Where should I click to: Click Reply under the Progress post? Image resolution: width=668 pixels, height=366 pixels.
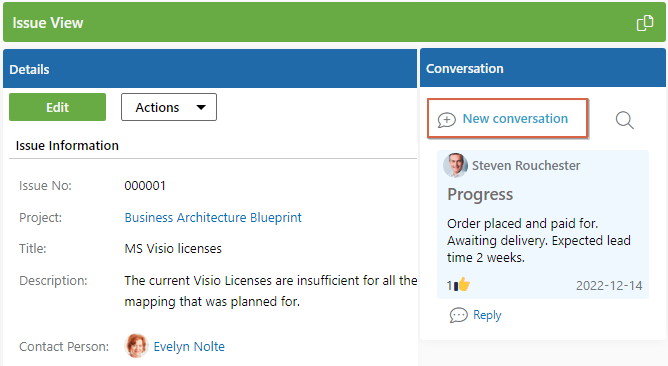tap(487, 315)
